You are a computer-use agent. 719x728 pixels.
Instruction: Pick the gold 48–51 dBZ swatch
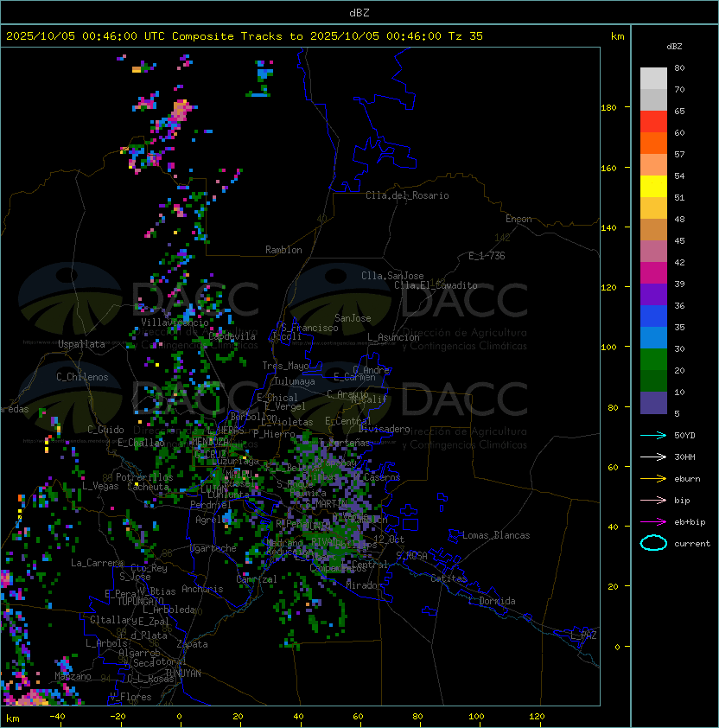653,208
